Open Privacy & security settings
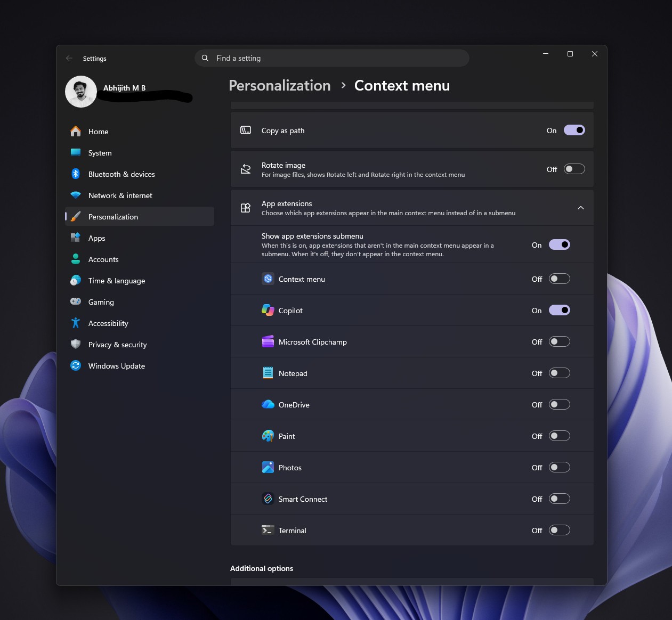Screen dimensions: 672x620 140,344
